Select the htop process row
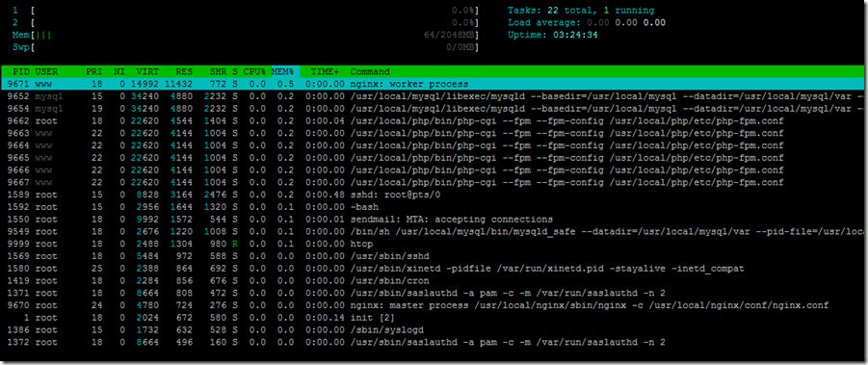The image size is (868, 365). pyautogui.click(x=434, y=244)
